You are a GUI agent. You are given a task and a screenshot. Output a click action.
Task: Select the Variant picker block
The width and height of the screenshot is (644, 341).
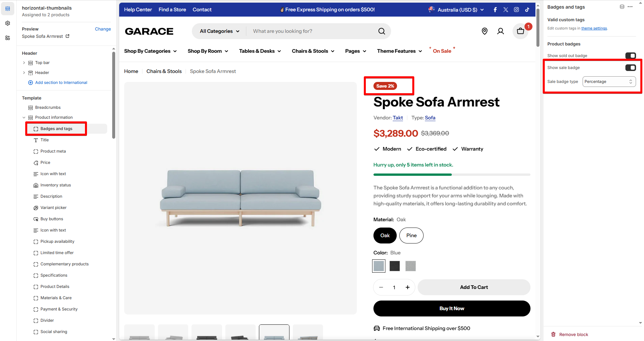pos(53,208)
